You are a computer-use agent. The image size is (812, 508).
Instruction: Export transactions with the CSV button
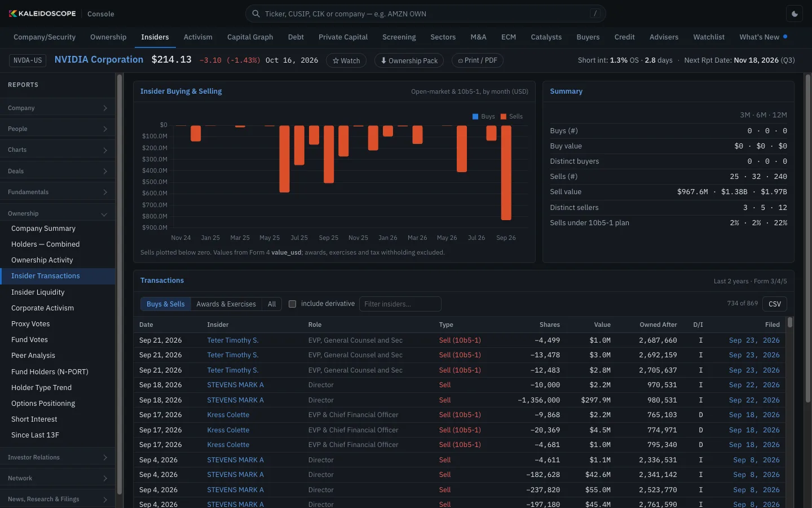(775, 304)
